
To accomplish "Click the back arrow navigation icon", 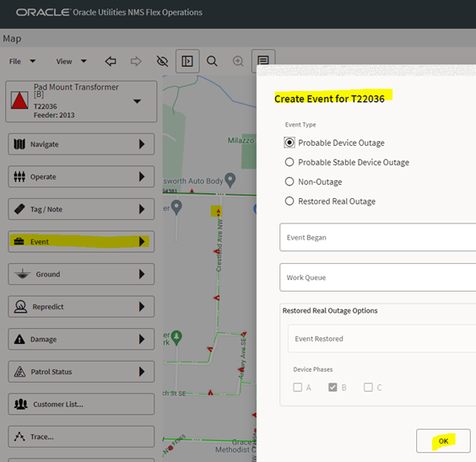I will pyautogui.click(x=111, y=62).
